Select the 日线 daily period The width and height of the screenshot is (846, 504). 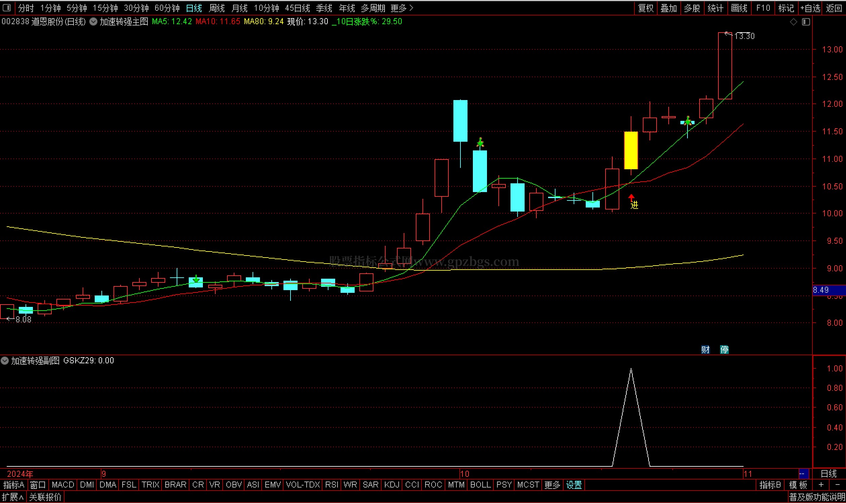194,8
